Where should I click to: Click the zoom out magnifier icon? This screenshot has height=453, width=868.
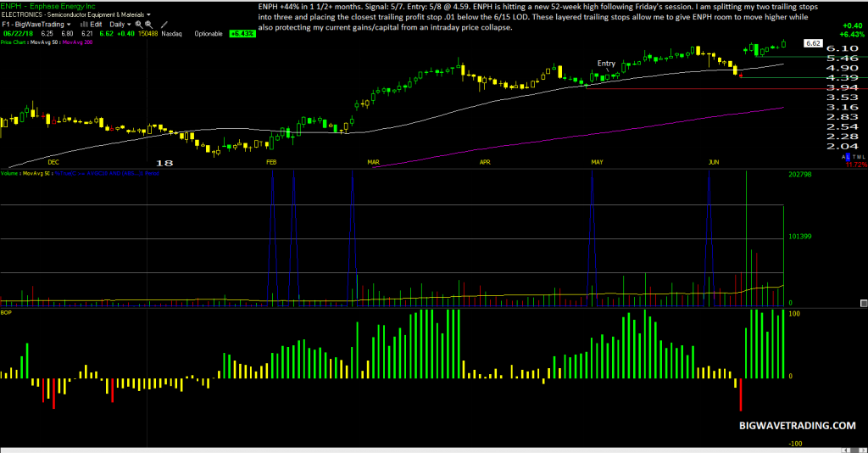coord(148,25)
